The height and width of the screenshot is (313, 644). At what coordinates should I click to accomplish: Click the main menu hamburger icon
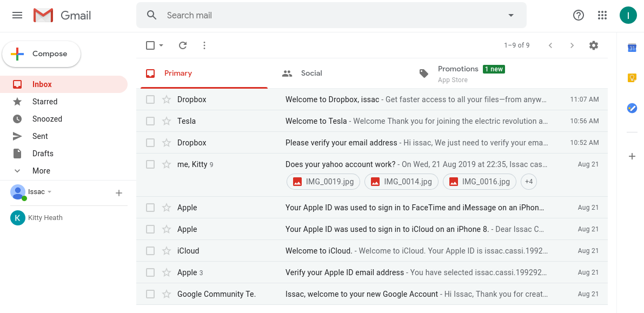point(17,15)
